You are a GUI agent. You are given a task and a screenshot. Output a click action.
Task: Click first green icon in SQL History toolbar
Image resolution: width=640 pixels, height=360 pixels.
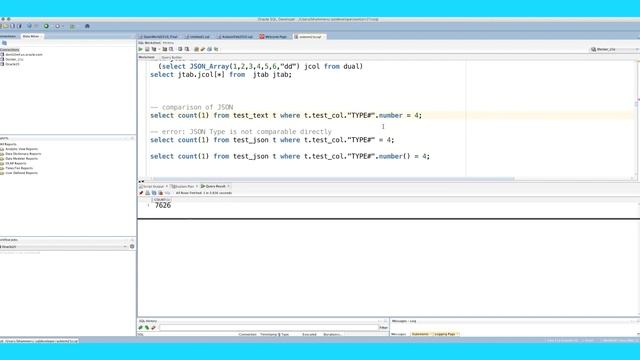[140, 327]
